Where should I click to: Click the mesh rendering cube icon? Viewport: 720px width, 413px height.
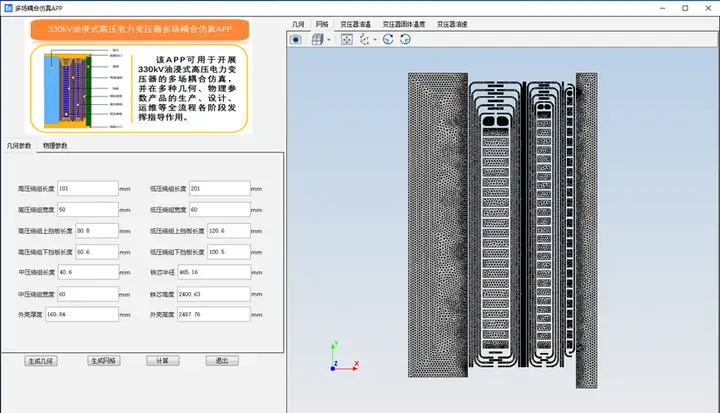coord(317,40)
